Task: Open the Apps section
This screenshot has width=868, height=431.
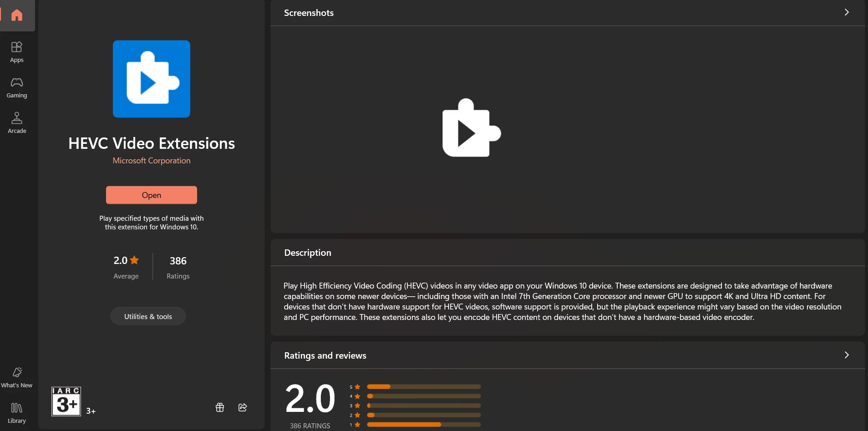Action: click(17, 52)
